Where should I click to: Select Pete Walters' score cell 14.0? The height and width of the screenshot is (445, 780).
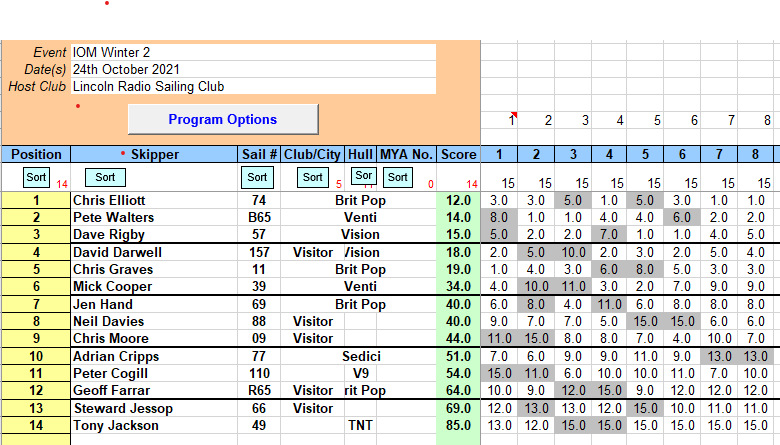coord(458,217)
